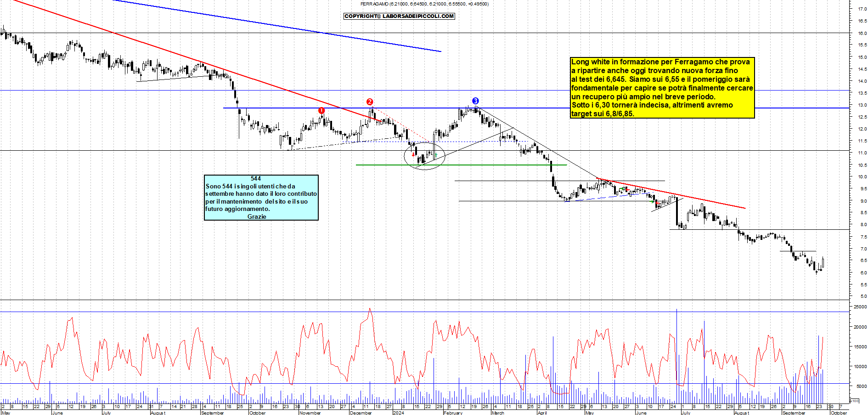Click the 'March' month label
The height and width of the screenshot is (415, 868).
[x=498, y=413]
